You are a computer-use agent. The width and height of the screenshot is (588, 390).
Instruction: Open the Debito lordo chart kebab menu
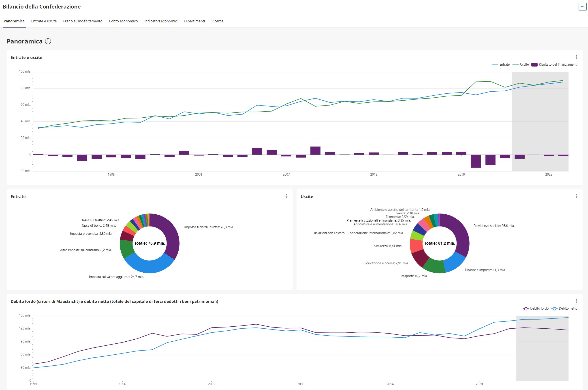(576, 301)
